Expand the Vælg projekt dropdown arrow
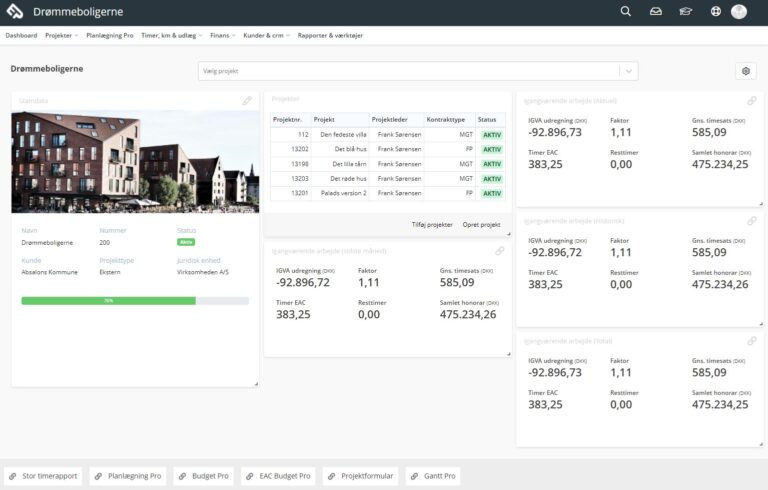Screen dimensions: 768x490 coord(627,71)
